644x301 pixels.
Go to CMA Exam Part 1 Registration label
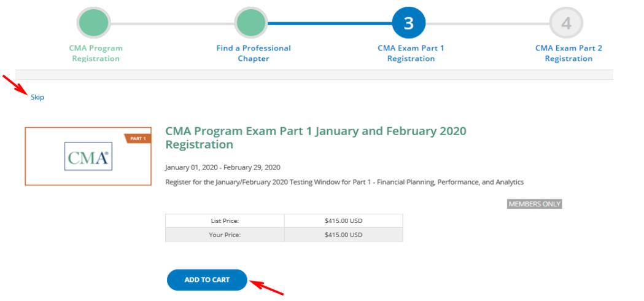pos(411,53)
